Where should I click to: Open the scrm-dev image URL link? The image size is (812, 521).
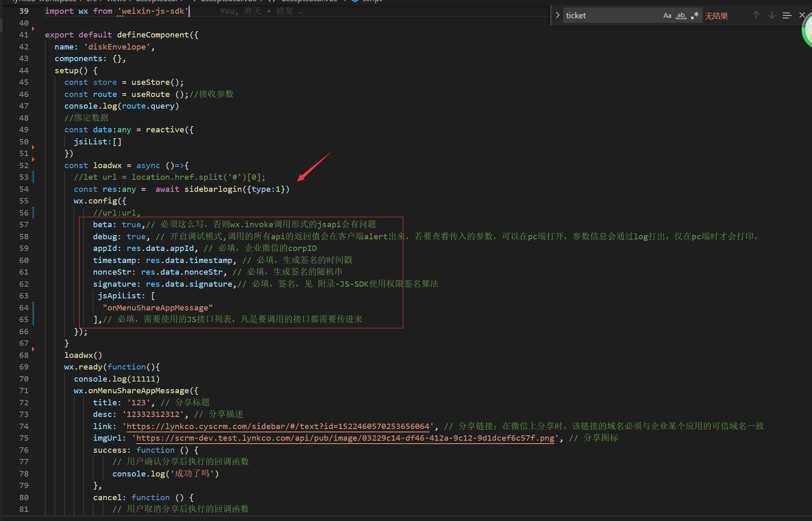click(345, 438)
